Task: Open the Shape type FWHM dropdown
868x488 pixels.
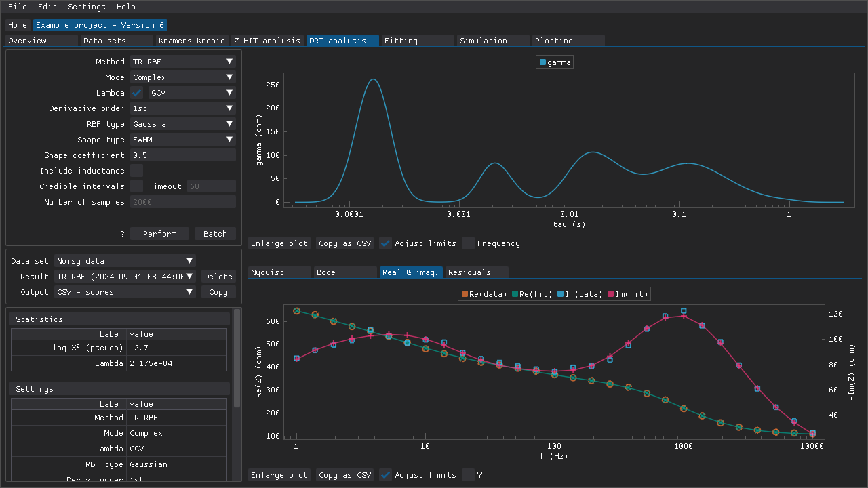Action: tap(183, 140)
